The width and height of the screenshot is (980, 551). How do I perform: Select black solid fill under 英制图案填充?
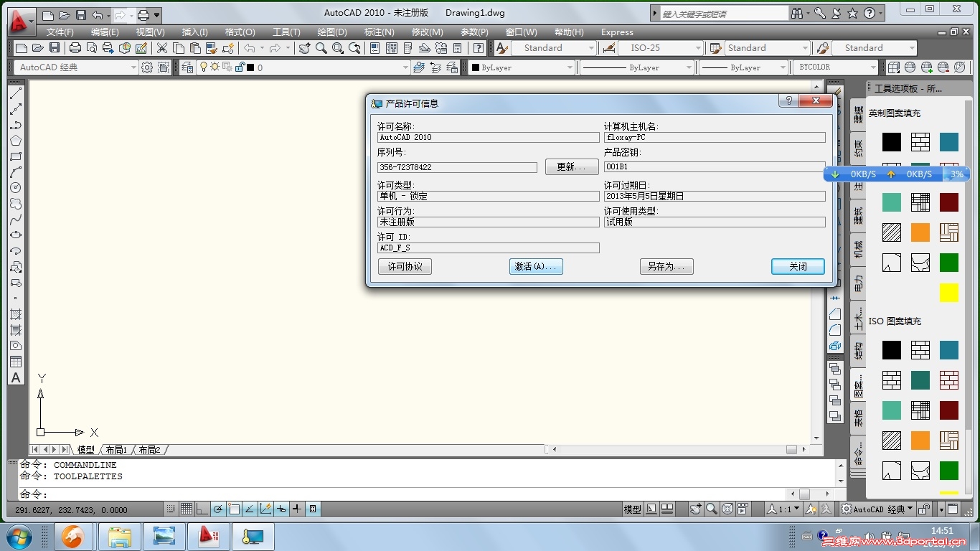tap(892, 142)
